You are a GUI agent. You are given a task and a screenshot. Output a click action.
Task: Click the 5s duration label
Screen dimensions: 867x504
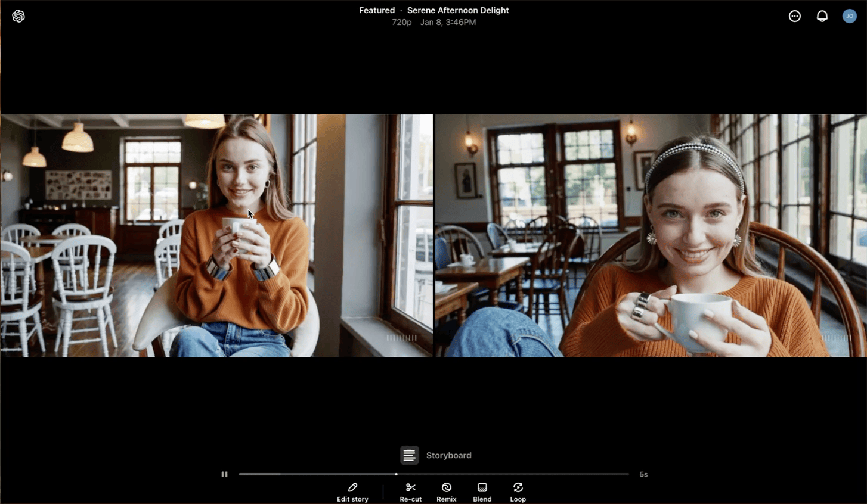click(643, 474)
